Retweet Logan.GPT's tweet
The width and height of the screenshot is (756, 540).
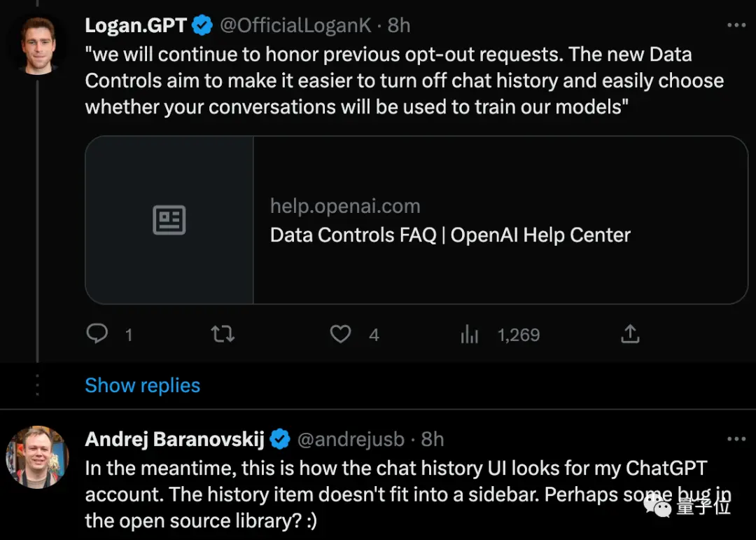[223, 334]
